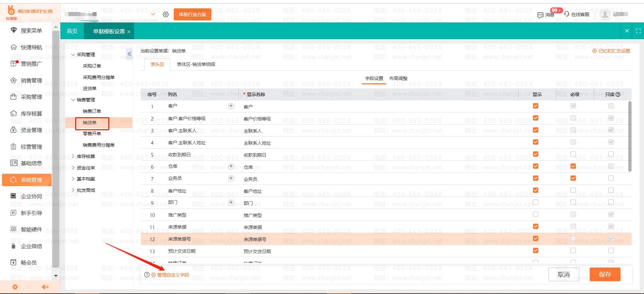Select the 采购管理 sidebar icon
The height and width of the screenshot is (294, 644).
(x=13, y=97)
